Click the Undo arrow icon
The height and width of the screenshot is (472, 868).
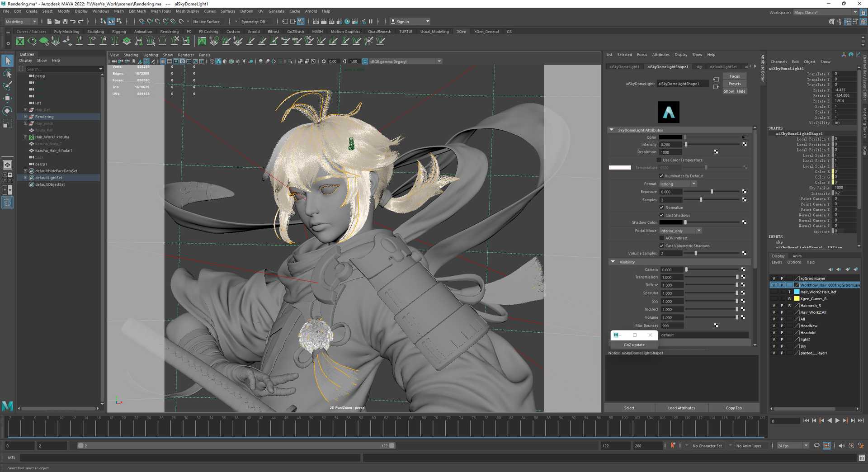pyautogui.click(x=73, y=21)
